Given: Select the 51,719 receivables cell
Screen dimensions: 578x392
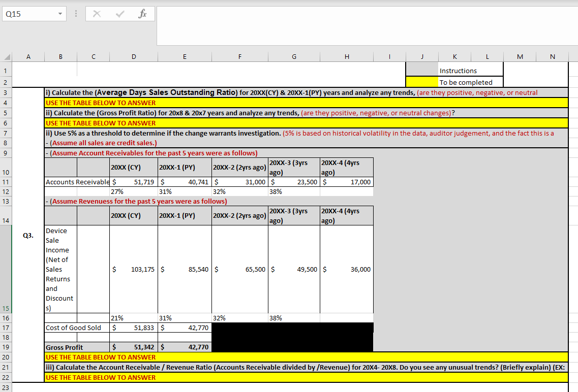Looking at the screenshot, I should [134, 182].
